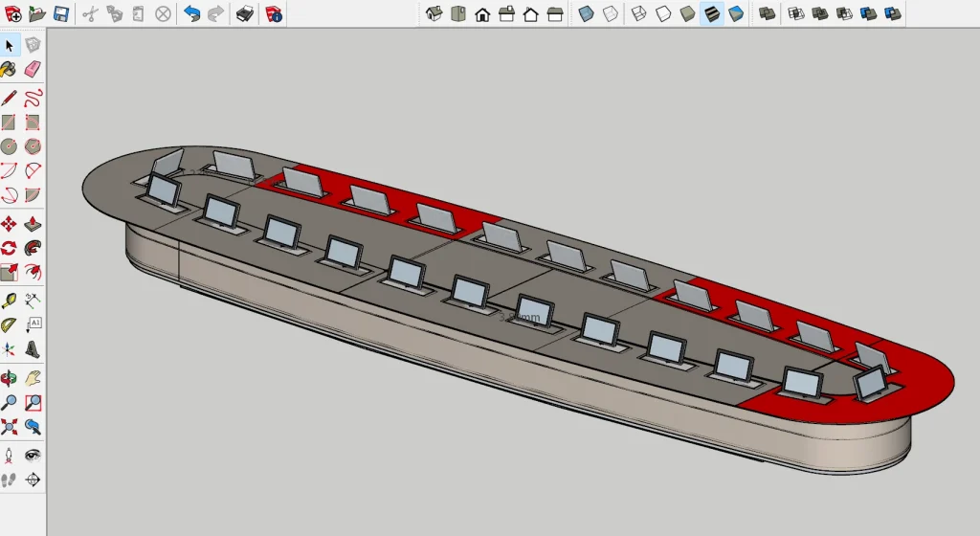Select the Arc tool

click(x=9, y=170)
